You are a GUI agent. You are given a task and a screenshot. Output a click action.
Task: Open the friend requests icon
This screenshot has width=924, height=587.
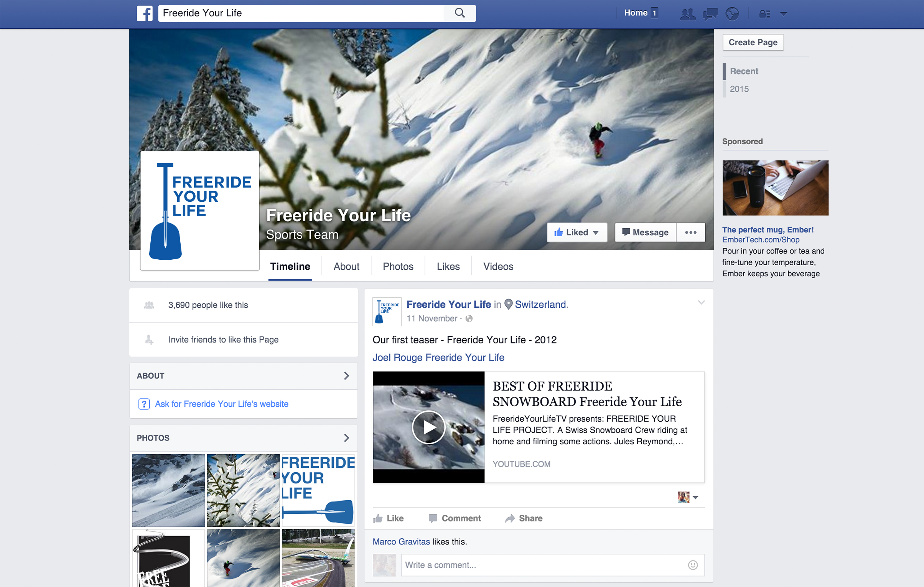(x=687, y=14)
